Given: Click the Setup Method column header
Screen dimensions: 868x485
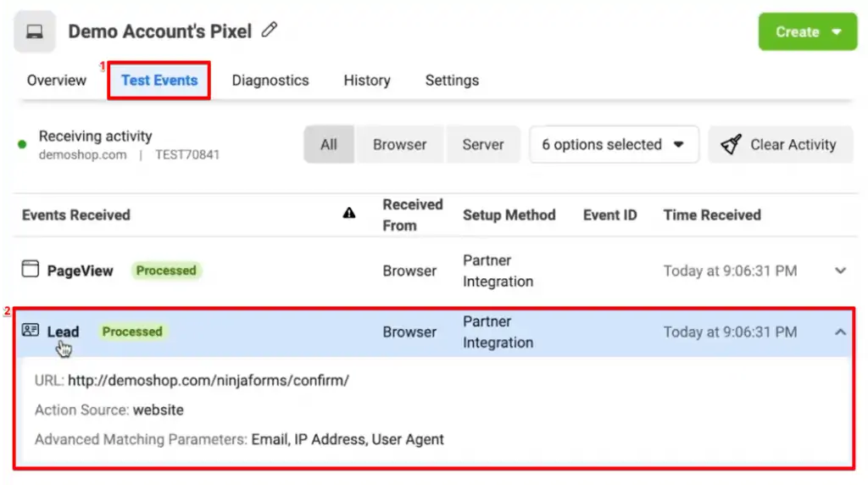Looking at the screenshot, I should tap(509, 215).
